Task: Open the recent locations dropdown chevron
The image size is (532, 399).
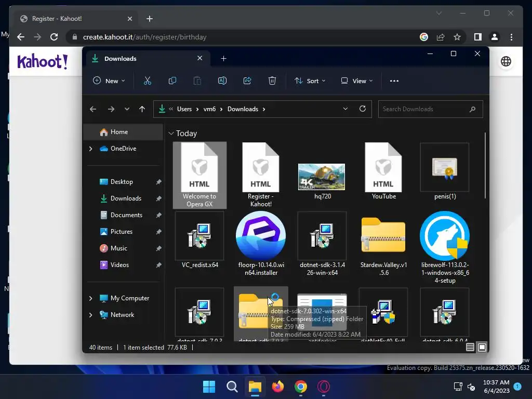Action: click(127, 109)
